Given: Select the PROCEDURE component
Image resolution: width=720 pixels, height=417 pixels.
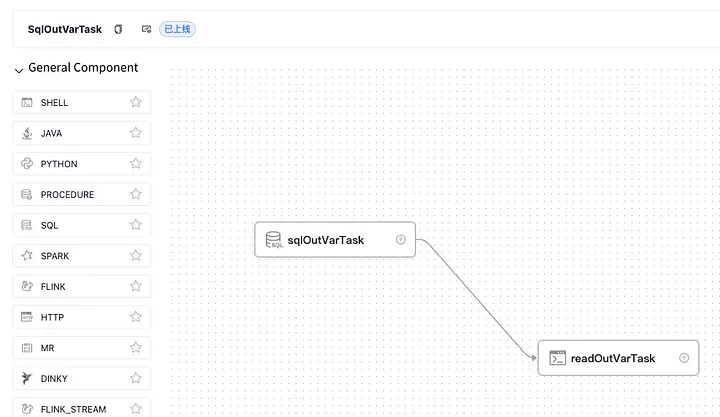Looking at the screenshot, I should click(x=82, y=194).
